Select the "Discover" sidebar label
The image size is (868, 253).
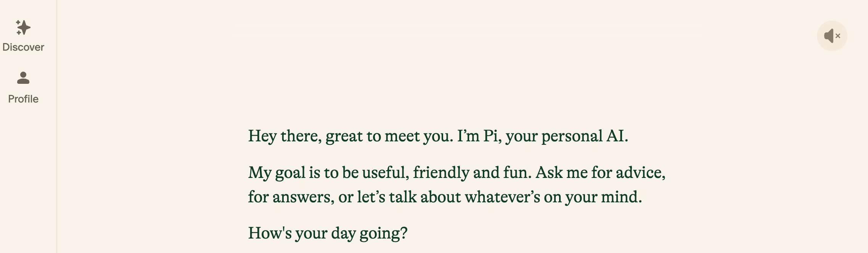pos(23,47)
